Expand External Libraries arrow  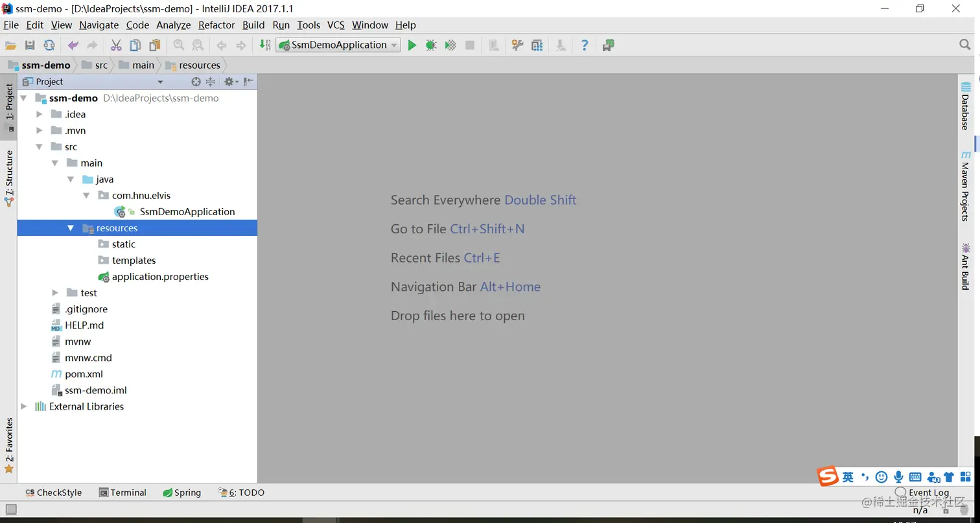point(24,406)
